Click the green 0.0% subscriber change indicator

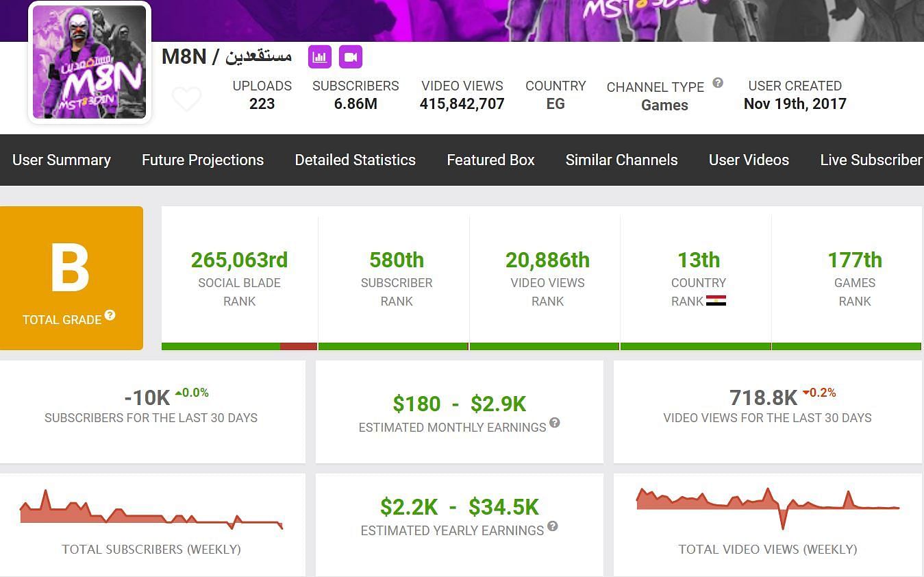192,393
